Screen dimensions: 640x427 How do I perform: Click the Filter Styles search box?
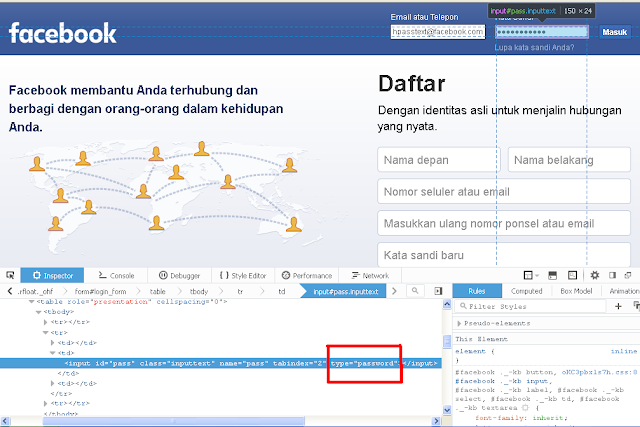tap(531, 306)
